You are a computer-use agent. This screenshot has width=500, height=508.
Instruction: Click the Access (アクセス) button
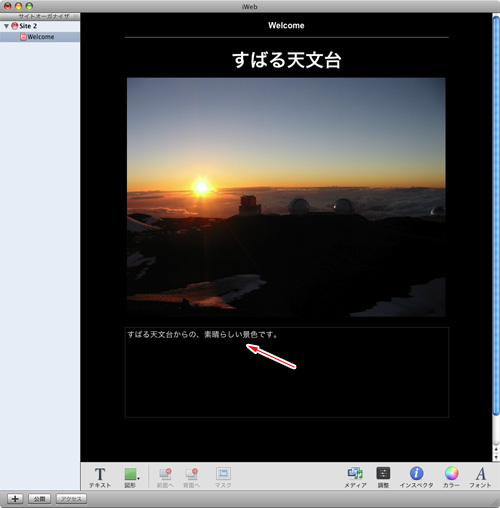(x=71, y=499)
